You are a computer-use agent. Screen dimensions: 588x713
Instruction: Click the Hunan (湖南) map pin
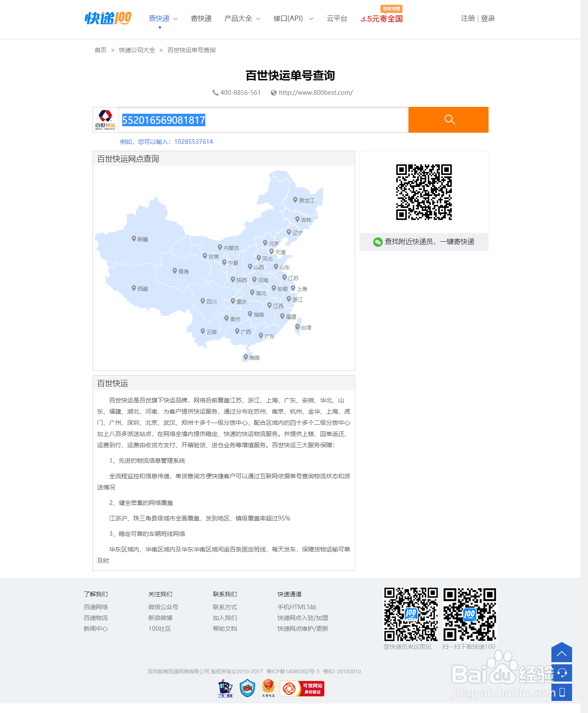(250, 314)
